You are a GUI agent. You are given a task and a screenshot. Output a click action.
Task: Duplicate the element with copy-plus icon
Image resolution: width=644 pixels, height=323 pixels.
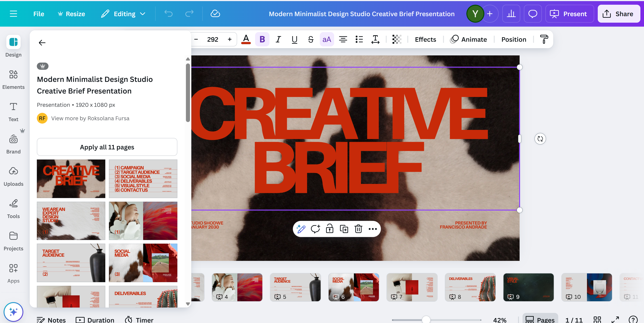[x=344, y=229]
